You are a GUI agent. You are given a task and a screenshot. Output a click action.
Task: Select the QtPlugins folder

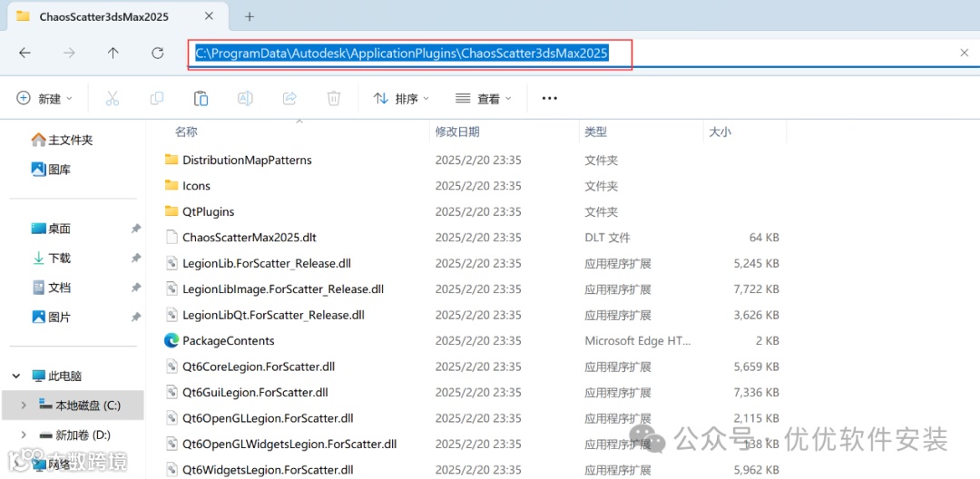click(x=208, y=211)
